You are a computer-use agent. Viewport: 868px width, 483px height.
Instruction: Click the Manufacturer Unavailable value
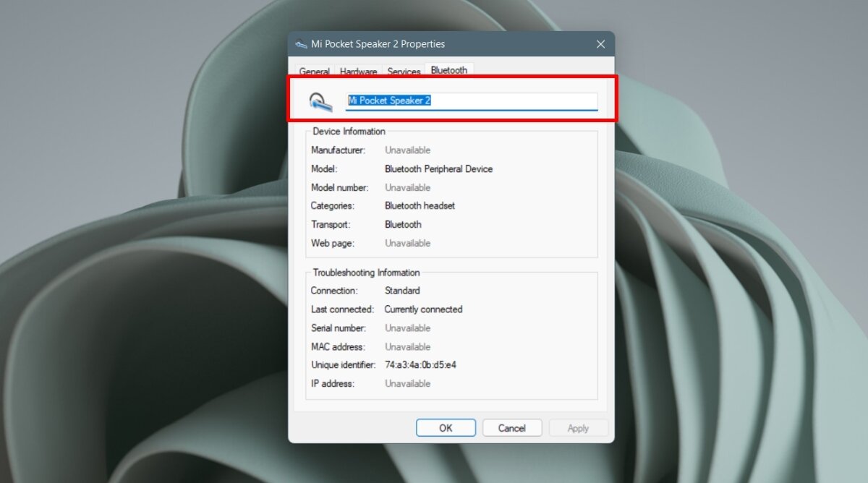407,150
